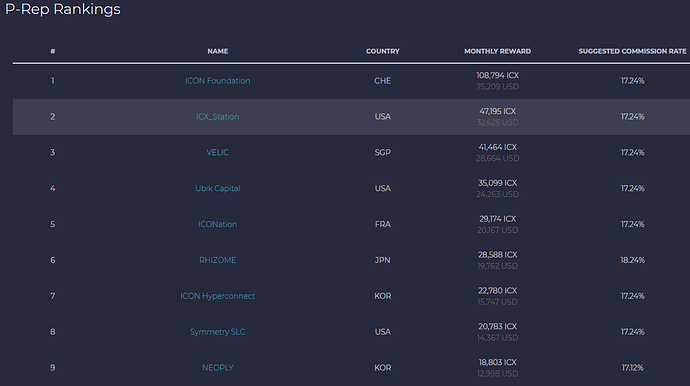
Task: Select the 41,464 ICX reward value
Action: coord(497,147)
